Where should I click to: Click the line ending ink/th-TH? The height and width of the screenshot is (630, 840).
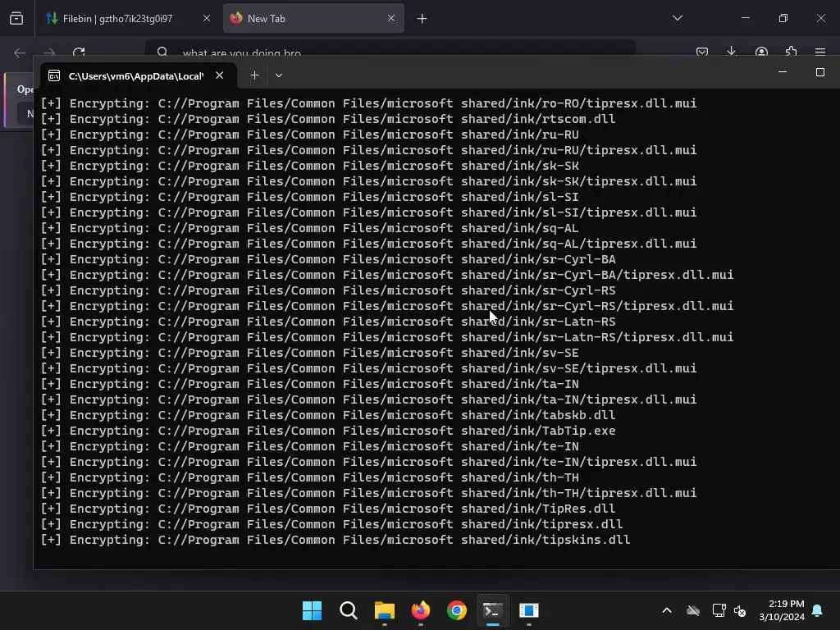(309, 477)
